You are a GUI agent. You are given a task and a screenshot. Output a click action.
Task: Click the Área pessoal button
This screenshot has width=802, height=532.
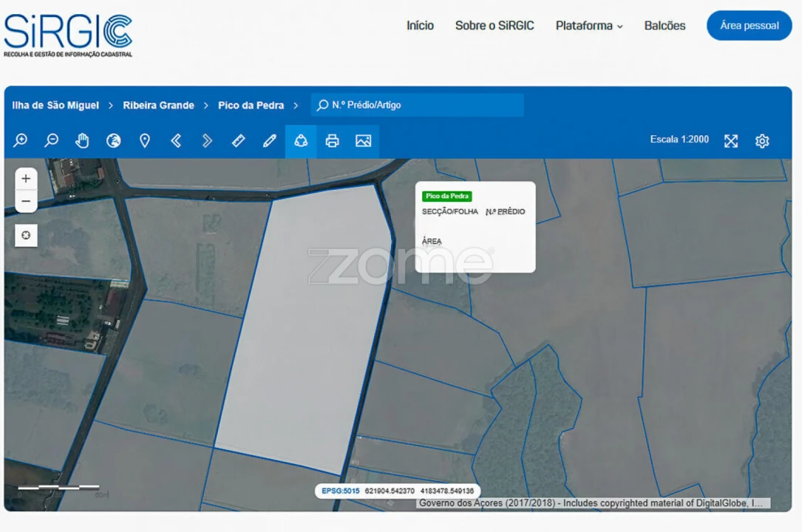749,26
